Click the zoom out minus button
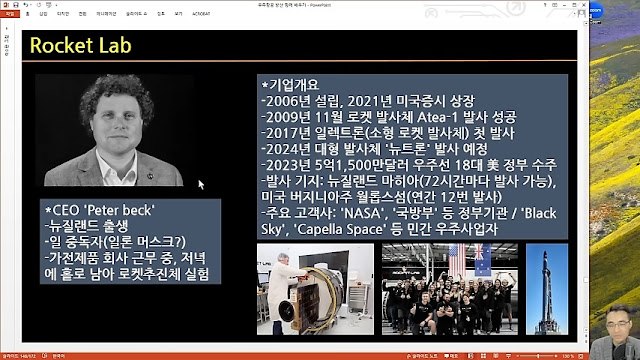640x360 pixels. (518, 356)
